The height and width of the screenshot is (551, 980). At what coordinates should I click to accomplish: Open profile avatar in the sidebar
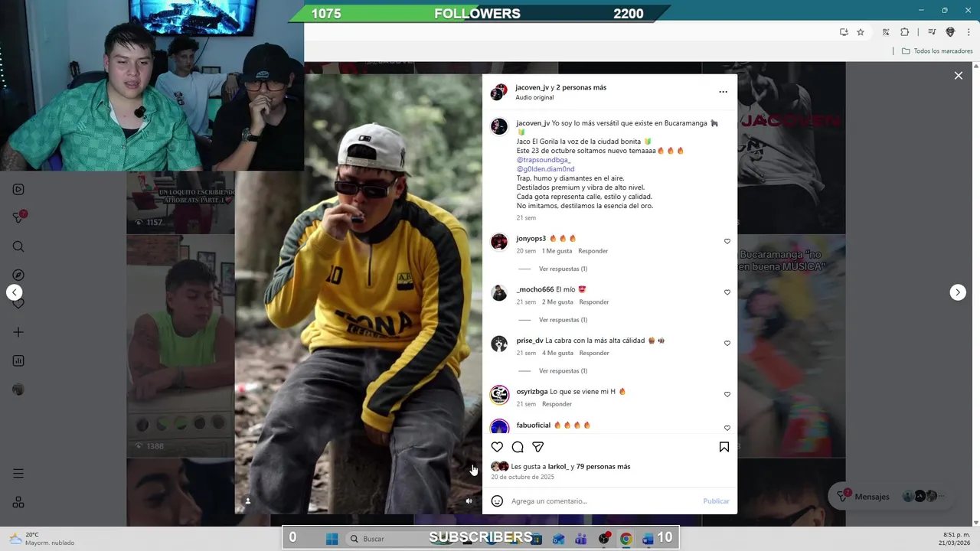18,390
